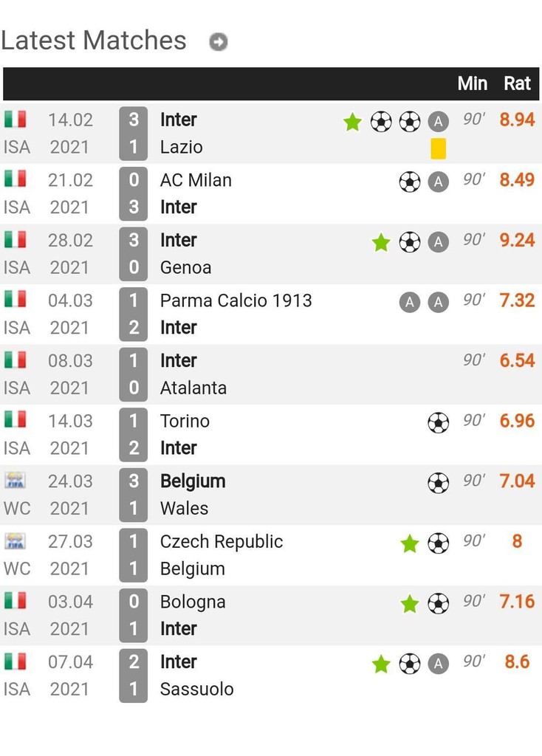Open the Sassuolo team link

(196, 689)
